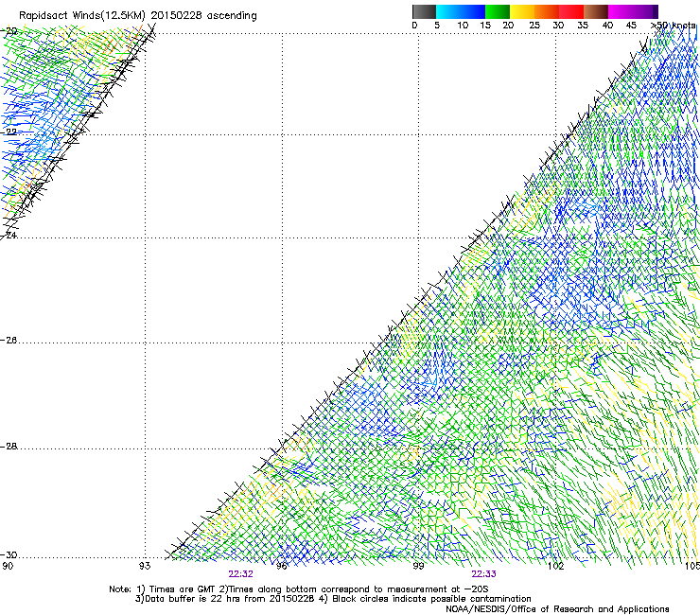Click the '90' longitude axis label
This screenshot has width=700, height=615.
pos(8,566)
